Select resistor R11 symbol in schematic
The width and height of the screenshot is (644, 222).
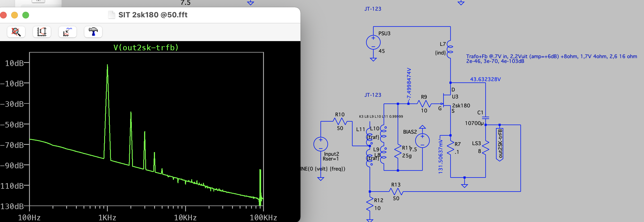[398, 152]
